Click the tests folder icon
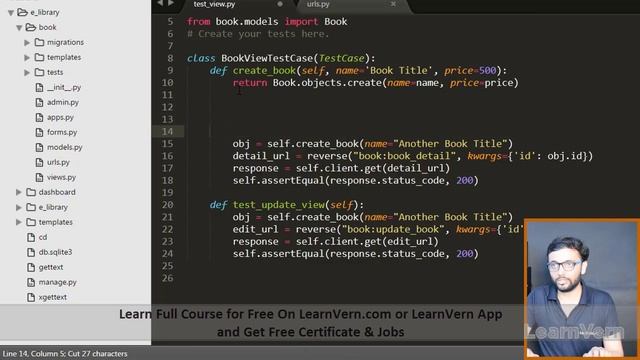 39,72
